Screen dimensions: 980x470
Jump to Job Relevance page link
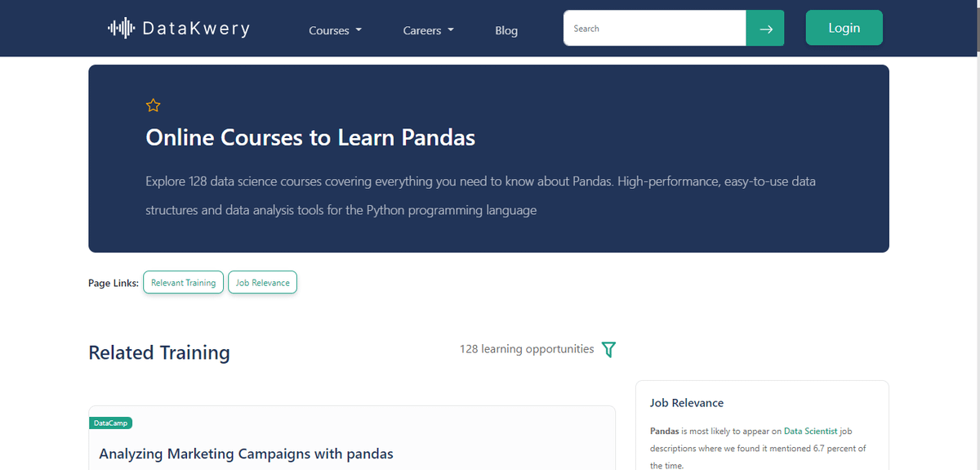point(262,283)
